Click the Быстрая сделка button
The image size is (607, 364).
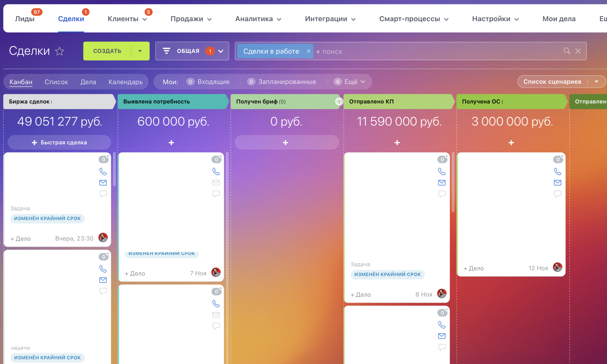coord(59,142)
